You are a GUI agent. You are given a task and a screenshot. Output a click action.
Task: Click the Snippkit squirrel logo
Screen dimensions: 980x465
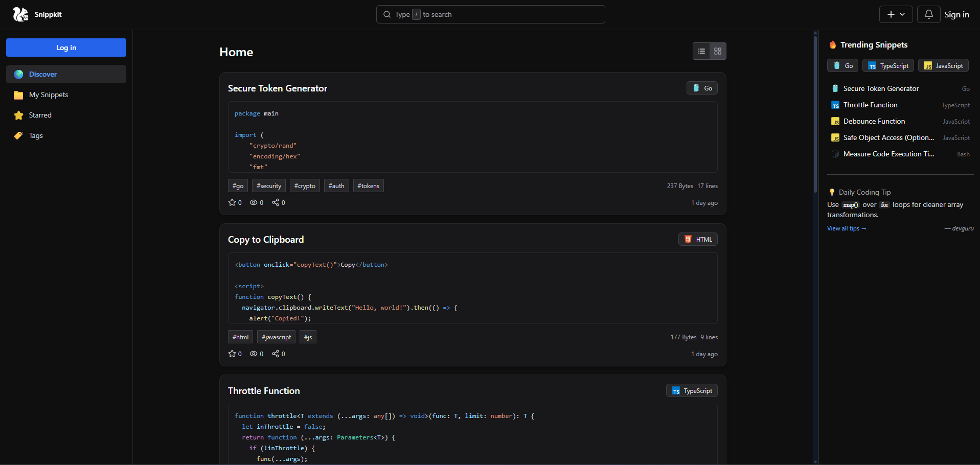(x=20, y=14)
